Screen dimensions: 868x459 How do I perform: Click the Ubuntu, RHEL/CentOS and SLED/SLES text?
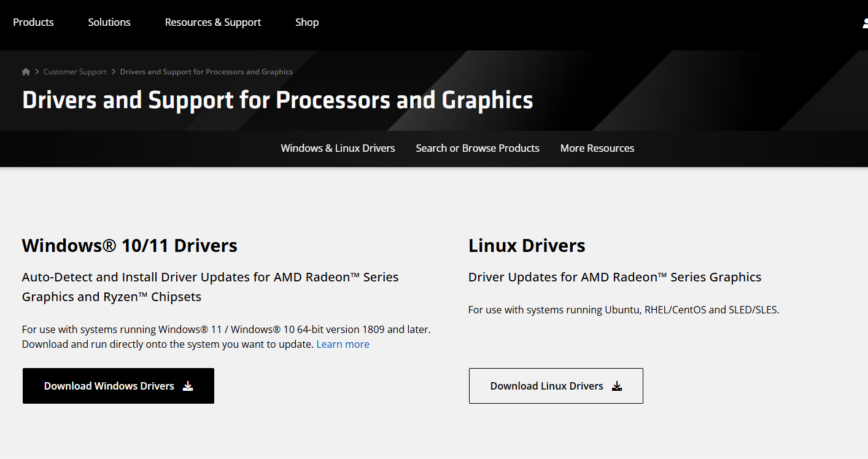click(x=692, y=310)
